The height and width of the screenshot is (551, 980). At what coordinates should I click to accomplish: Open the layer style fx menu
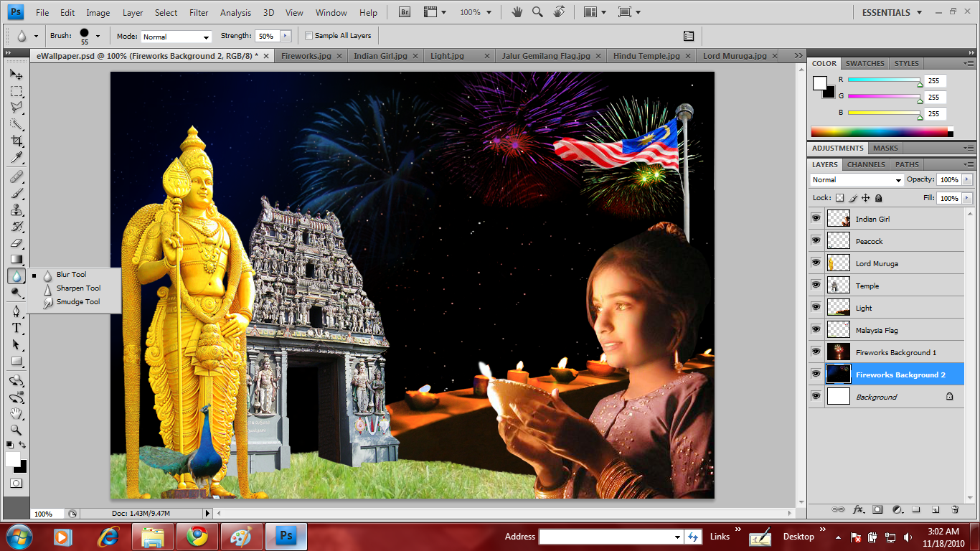click(x=858, y=509)
